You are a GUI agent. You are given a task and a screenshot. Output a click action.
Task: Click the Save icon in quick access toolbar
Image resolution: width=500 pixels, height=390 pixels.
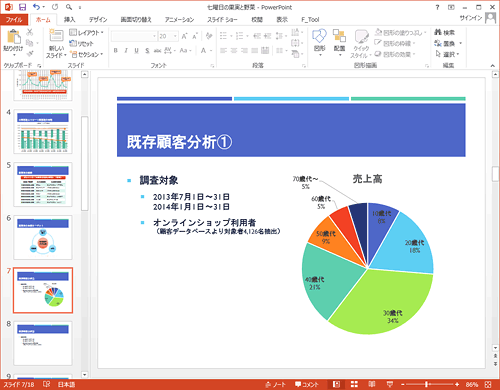22,7
